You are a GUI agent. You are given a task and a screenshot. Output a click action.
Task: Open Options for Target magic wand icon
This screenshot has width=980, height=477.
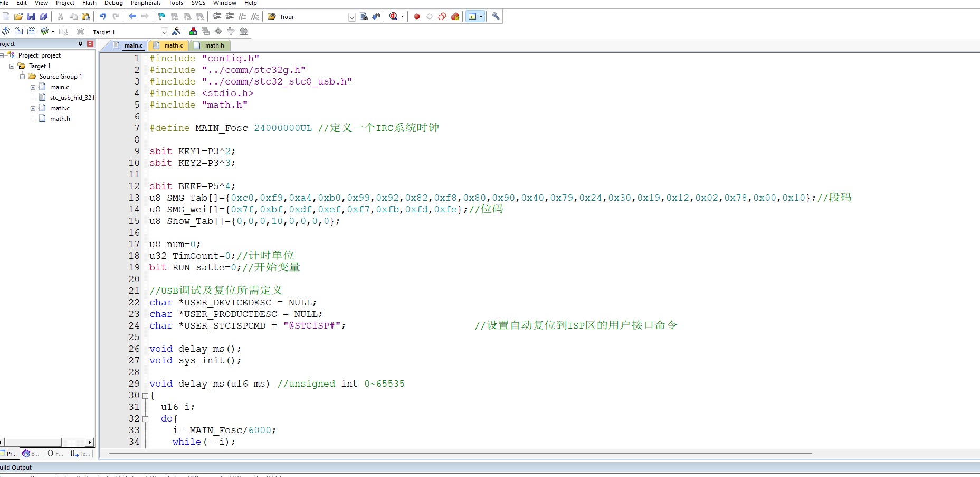point(177,31)
